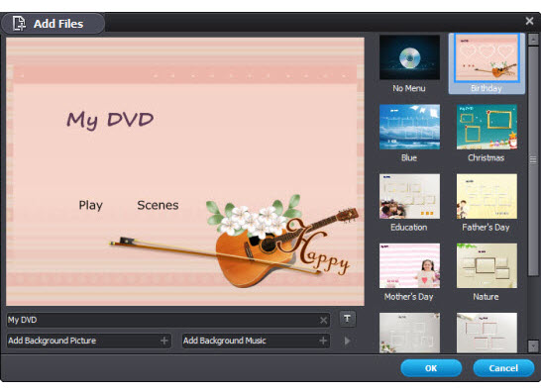The height and width of the screenshot is (392, 541).
Task: Select the Birthday template thumbnail
Action: click(x=487, y=58)
